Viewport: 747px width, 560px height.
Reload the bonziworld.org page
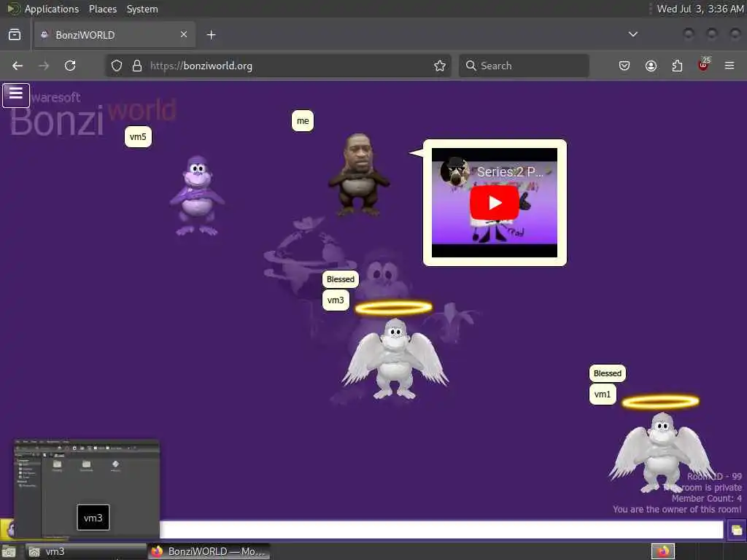tap(70, 66)
